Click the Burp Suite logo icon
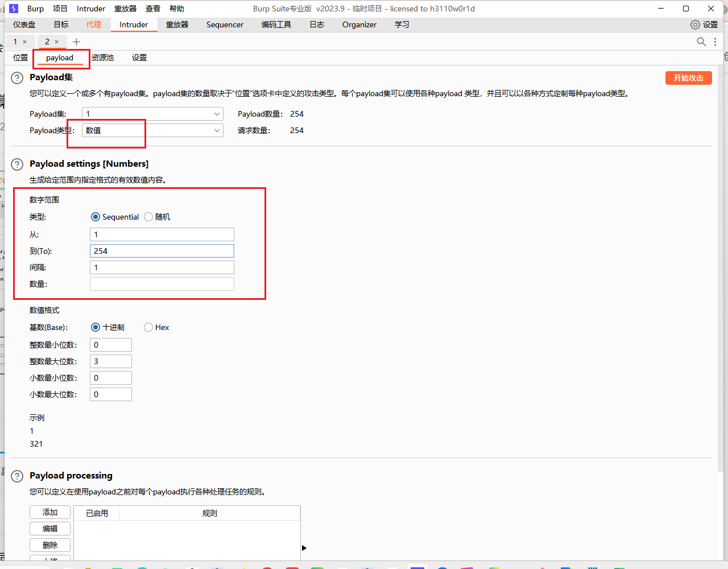Image resolution: width=728 pixels, height=569 pixels. [14, 9]
